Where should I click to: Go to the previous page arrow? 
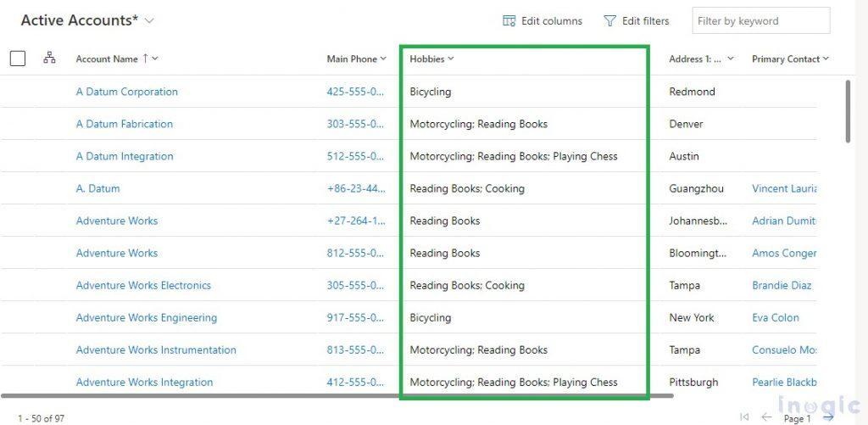click(x=766, y=417)
